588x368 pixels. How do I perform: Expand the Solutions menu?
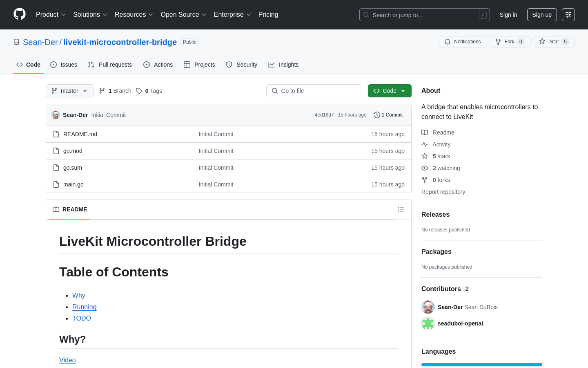click(x=90, y=15)
